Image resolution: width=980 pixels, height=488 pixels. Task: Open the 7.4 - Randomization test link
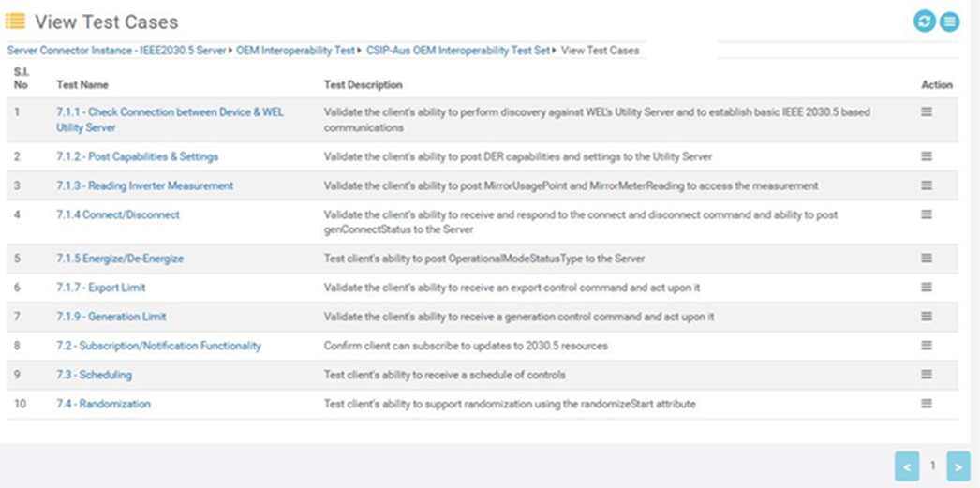(103, 404)
